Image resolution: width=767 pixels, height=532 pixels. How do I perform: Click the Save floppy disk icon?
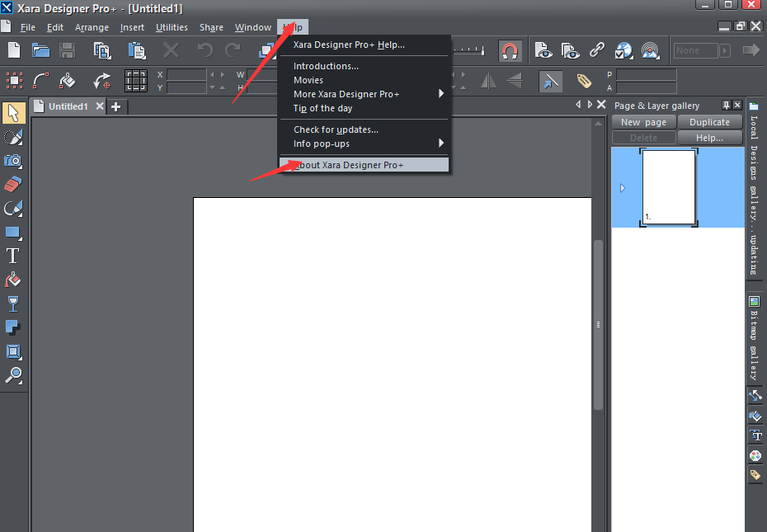[x=67, y=50]
